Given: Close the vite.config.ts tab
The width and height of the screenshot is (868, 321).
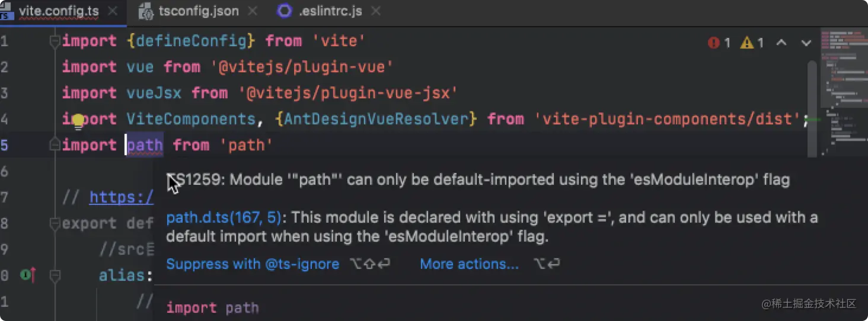Looking at the screenshot, I should pyautogui.click(x=113, y=11).
